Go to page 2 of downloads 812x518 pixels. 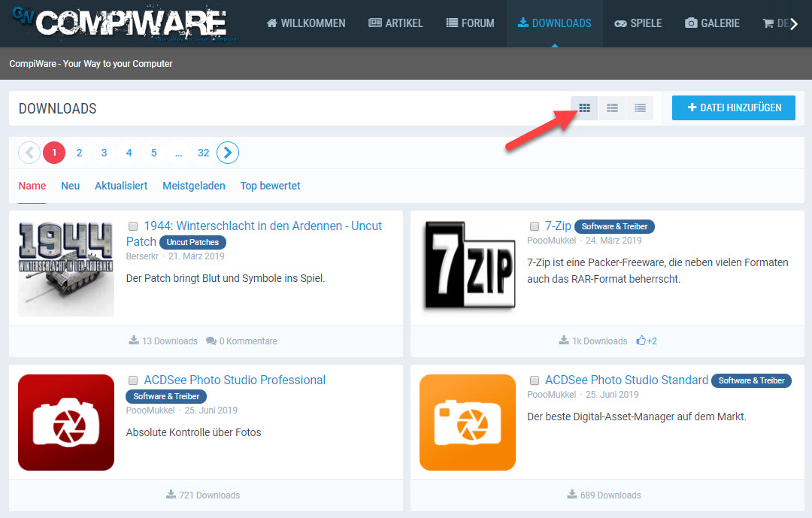coord(79,153)
